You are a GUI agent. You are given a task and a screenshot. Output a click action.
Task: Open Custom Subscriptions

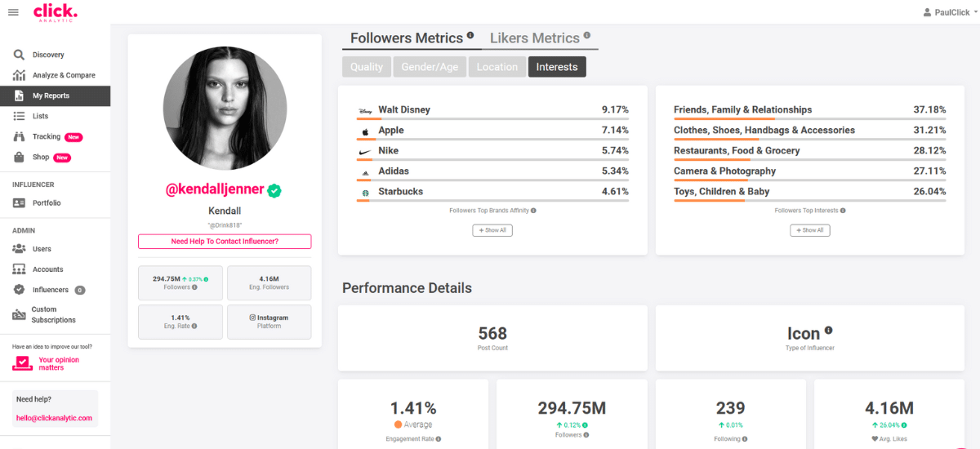point(54,315)
